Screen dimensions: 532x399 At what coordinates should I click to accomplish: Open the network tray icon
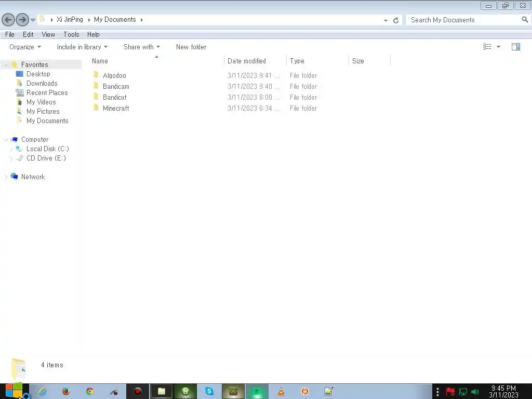pyautogui.click(x=463, y=392)
